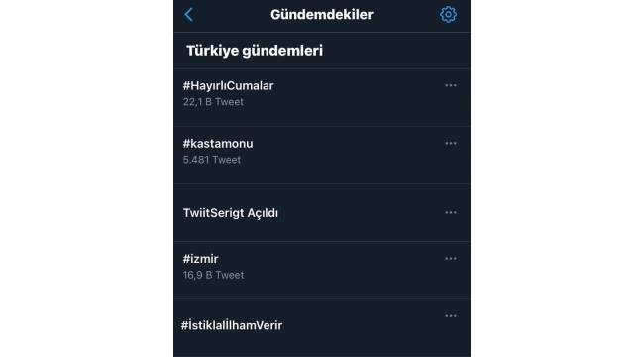Open more options for #izmir
Viewport: 644px width, 357px height.
451,258
